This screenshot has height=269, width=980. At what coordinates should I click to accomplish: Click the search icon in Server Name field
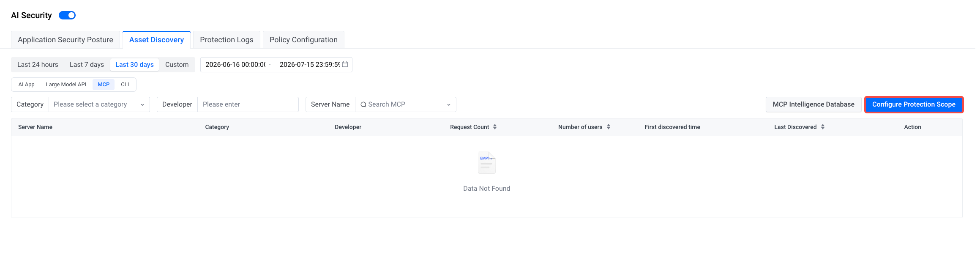[363, 104]
